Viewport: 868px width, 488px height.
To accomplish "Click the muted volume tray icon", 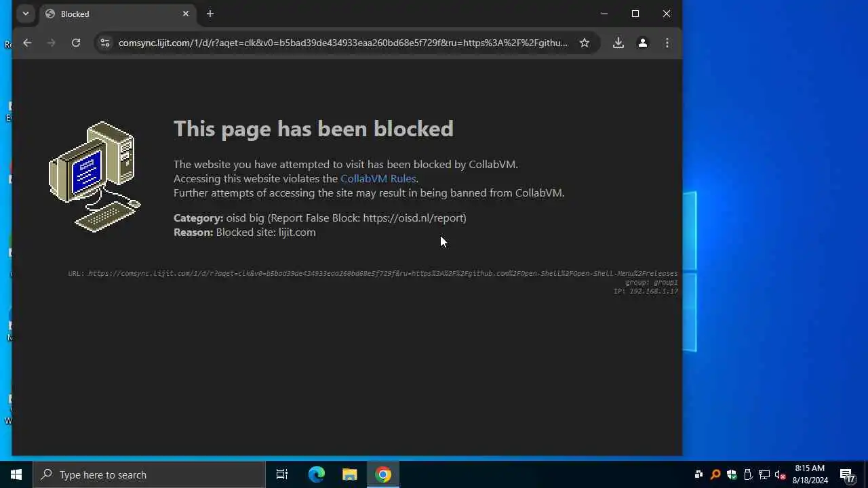I will [781, 474].
